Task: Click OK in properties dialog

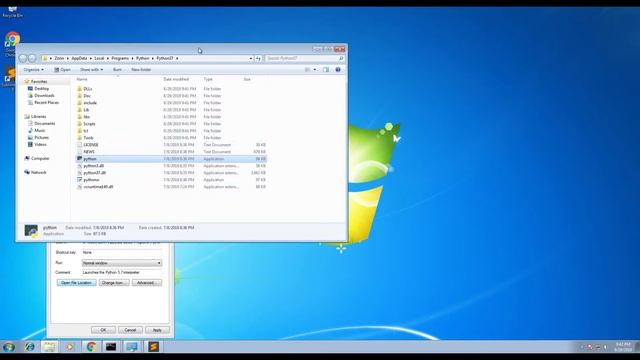Action: click(103, 330)
